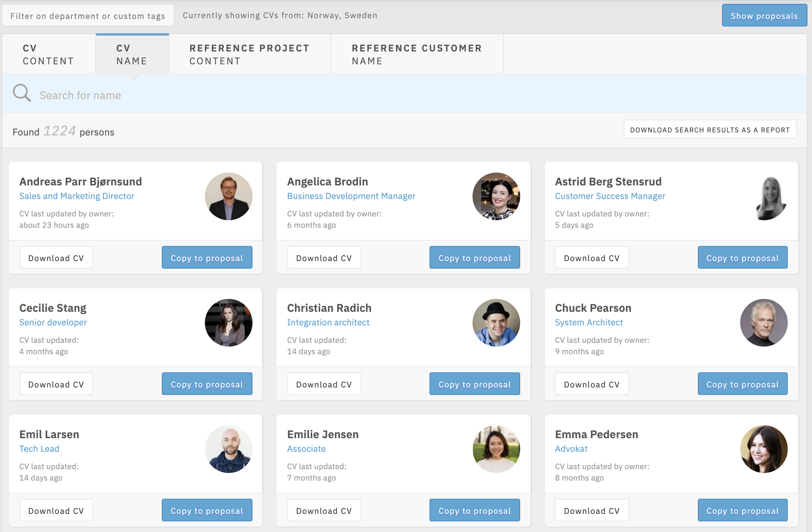Open Christian Radich's profile photo

click(496, 323)
